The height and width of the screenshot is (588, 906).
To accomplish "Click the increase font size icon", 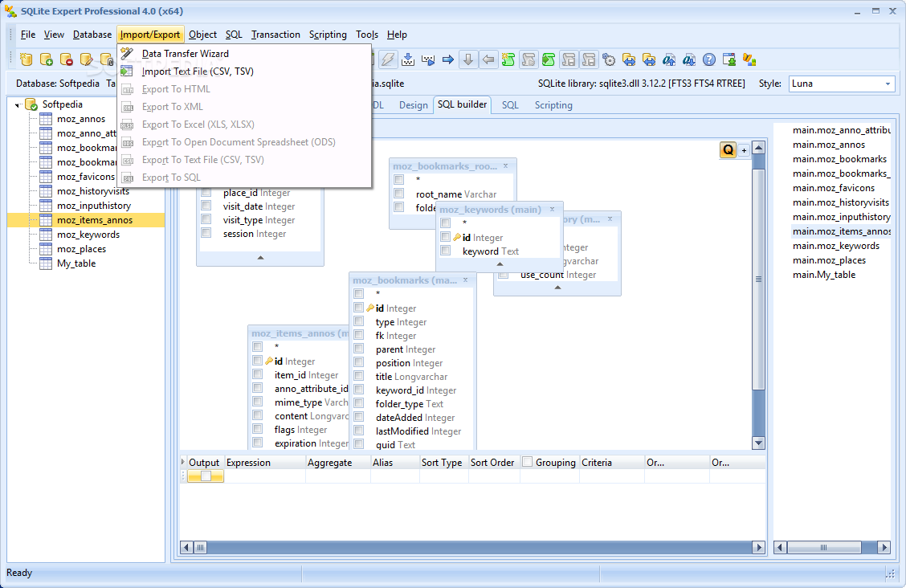I will (x=669, y=59).
